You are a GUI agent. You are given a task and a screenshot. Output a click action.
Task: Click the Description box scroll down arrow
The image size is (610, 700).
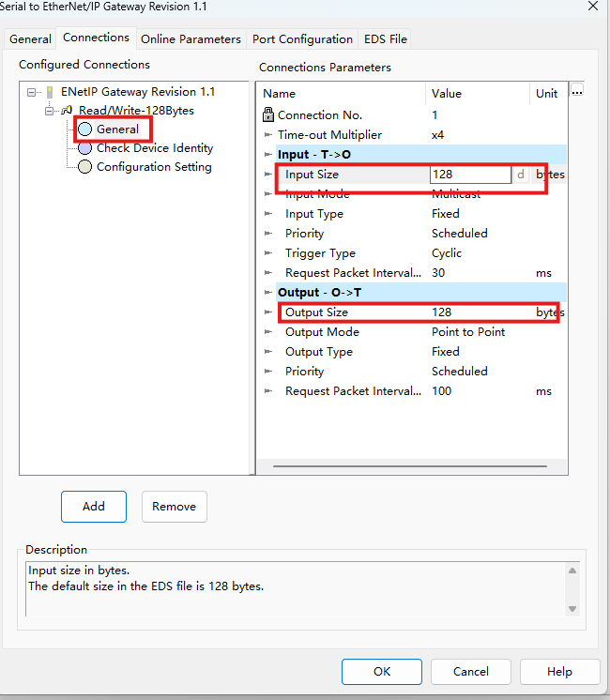coord(572,609)
